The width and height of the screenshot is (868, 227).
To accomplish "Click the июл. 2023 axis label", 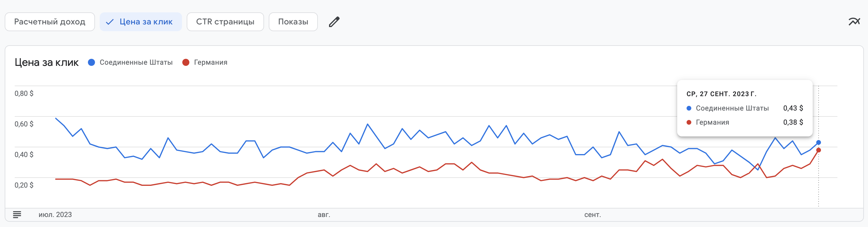I will [x=55, y=215].
